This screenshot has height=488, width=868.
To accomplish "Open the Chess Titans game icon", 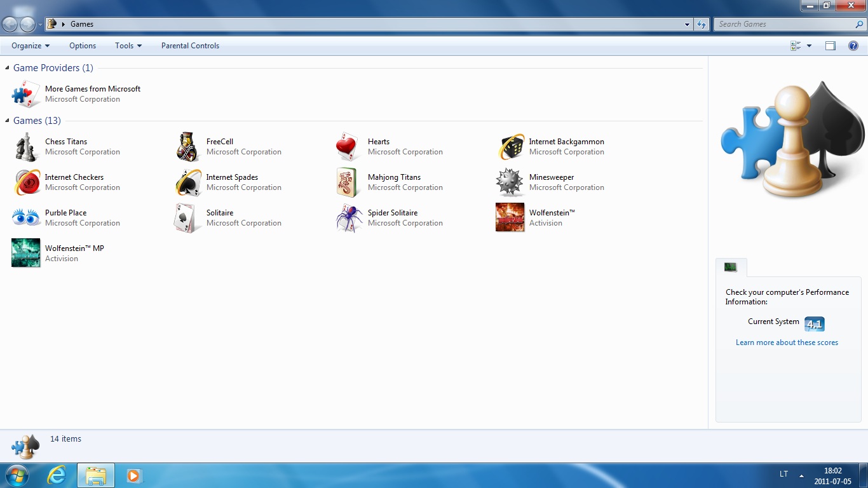I will [x=26, y=147].
